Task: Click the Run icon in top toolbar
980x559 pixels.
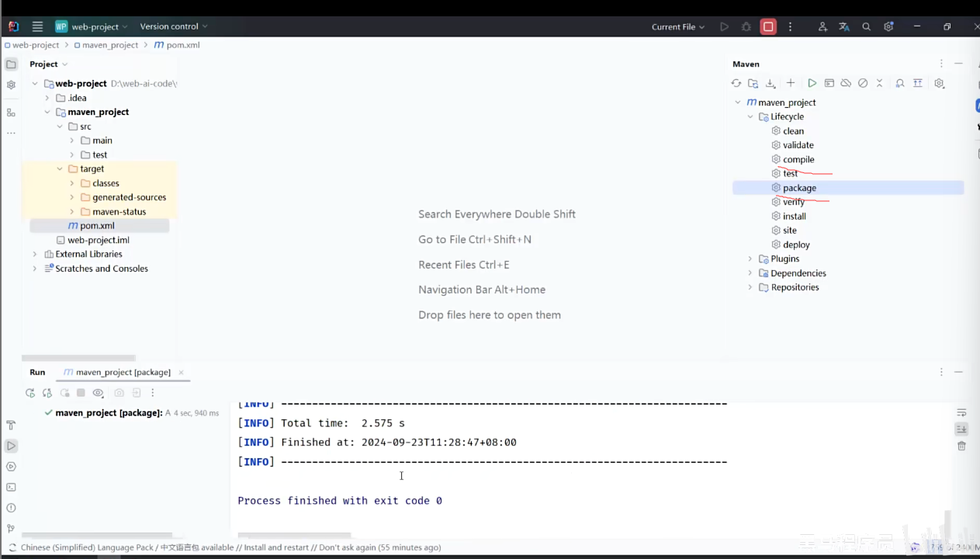Action: tap(724, 26)
